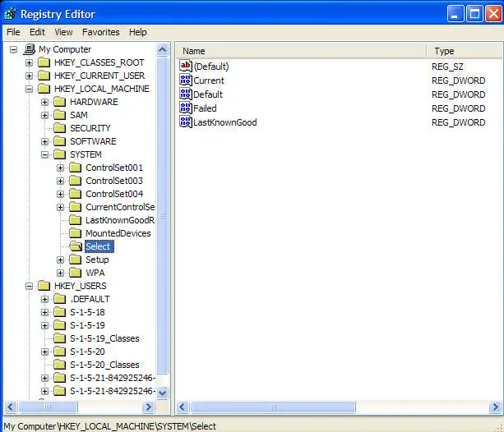Click the tree pane vertical scrollbar thumb
The width and height of the screenshot is (504, 432).
tap(162, 215)
